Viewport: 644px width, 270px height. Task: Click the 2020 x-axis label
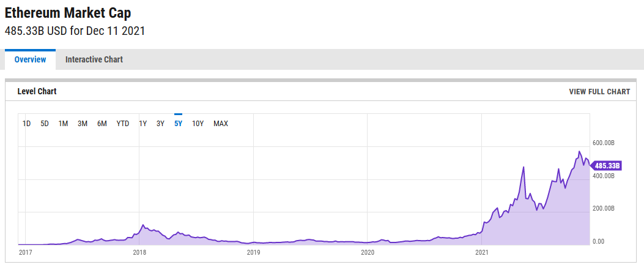(x=367, y=252)
